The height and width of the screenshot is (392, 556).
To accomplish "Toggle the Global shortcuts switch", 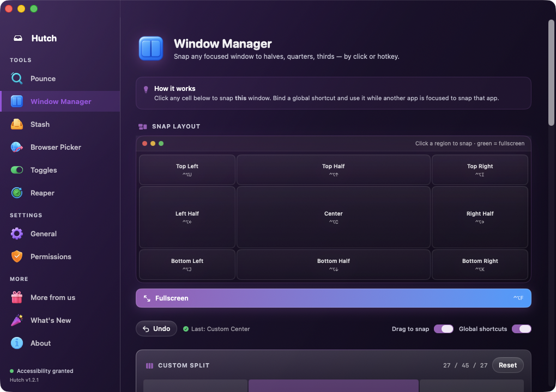I will point(522,329).
